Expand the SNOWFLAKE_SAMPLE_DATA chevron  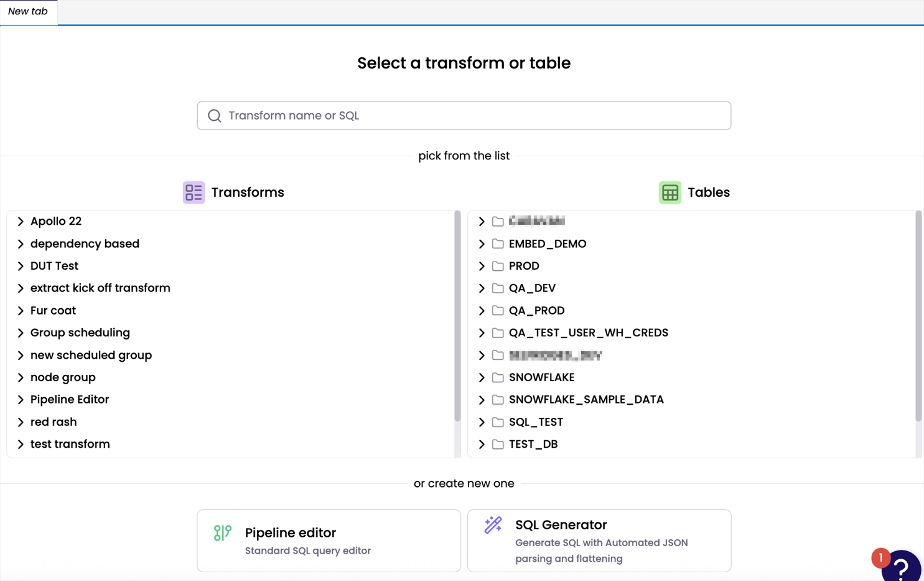coord(482,400)
